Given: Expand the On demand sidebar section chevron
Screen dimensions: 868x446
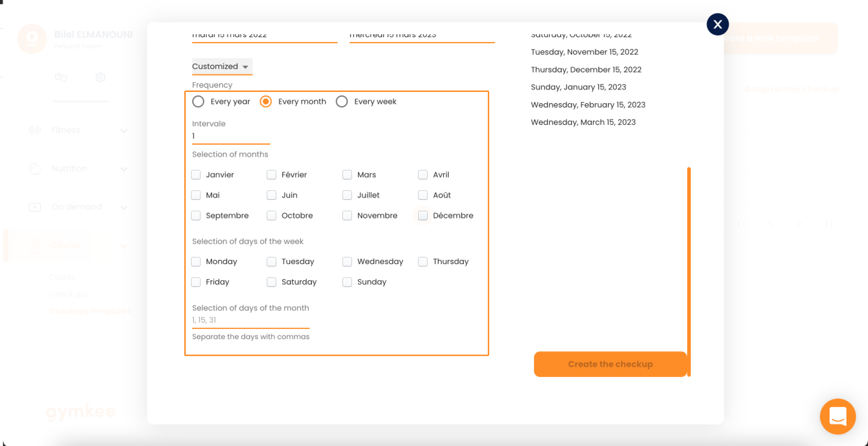Looking at the screenshot, I should [124, 207].
